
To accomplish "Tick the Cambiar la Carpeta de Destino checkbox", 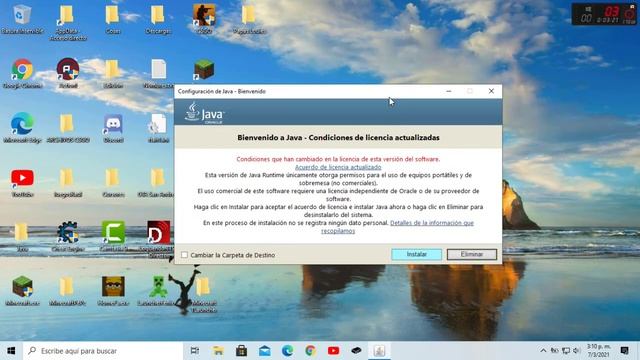I will (184, 255).
